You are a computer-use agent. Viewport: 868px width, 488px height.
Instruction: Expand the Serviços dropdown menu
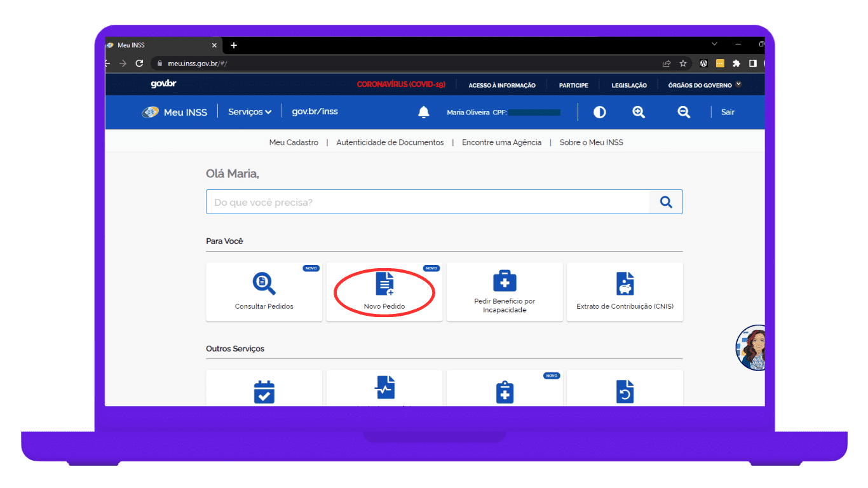[x=250, y=112]
